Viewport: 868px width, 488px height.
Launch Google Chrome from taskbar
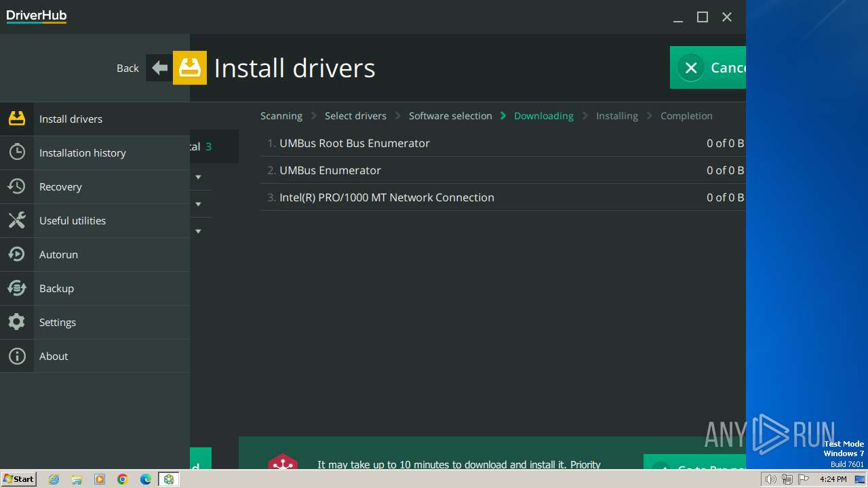[x=123, y=479]
